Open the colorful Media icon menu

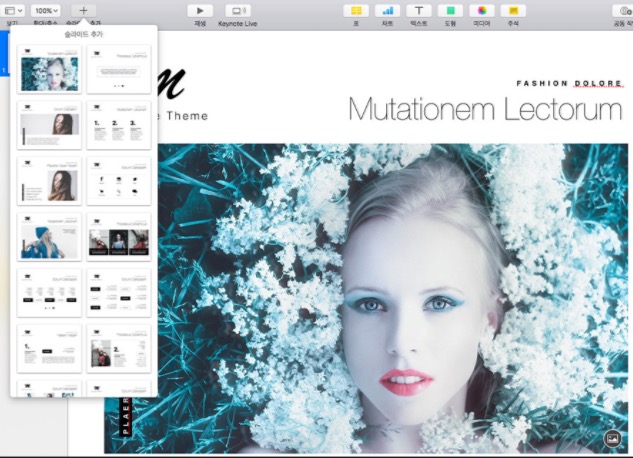click(482, 10)
